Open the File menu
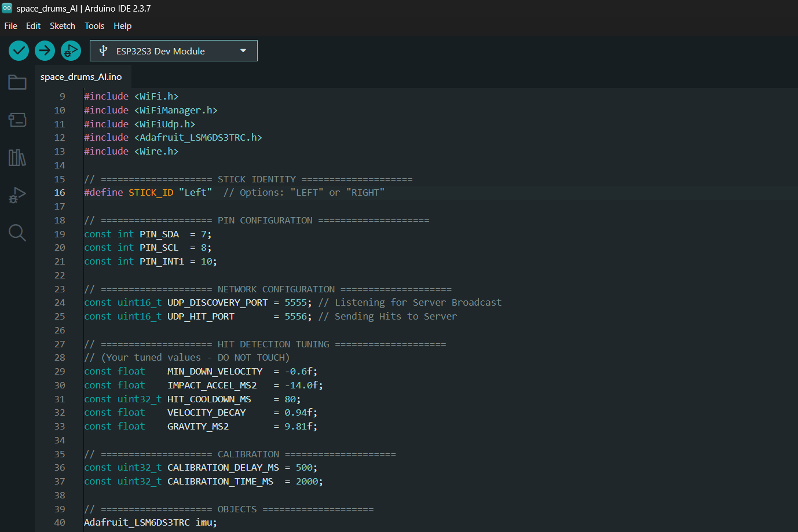Image resolution: width=798 pixels, height=532 pixels. click(11, 26)
